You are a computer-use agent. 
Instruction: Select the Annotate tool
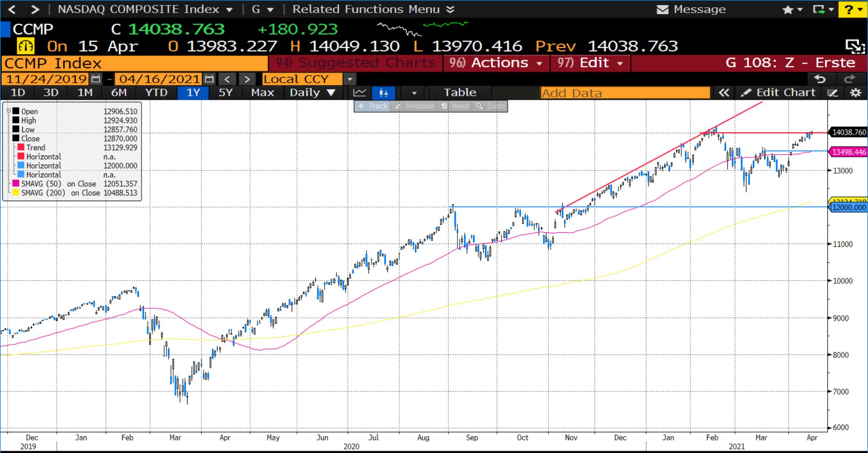pyautogui.click(x=415, y=106)
